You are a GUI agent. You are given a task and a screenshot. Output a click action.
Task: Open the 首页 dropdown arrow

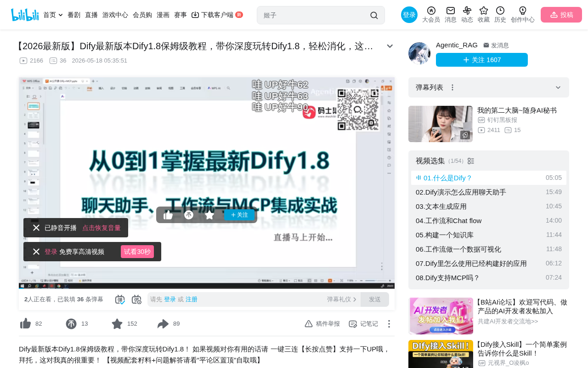tap(61, 15)
